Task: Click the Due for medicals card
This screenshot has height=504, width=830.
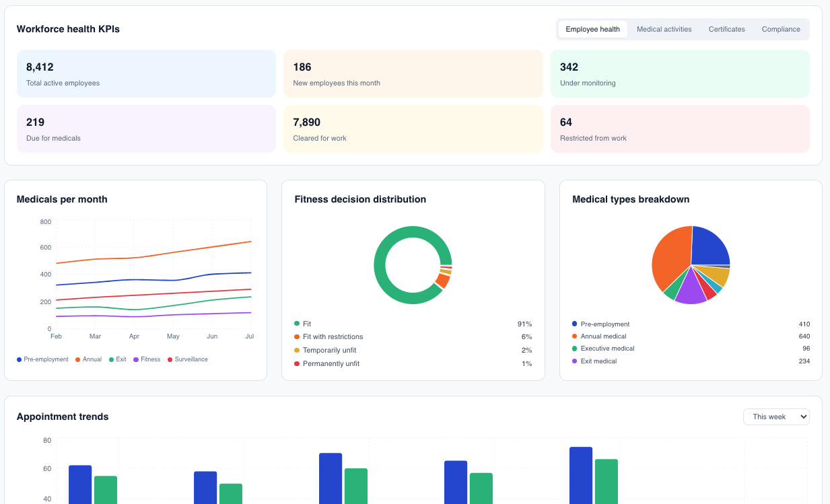Action: (x=146, y=129)
